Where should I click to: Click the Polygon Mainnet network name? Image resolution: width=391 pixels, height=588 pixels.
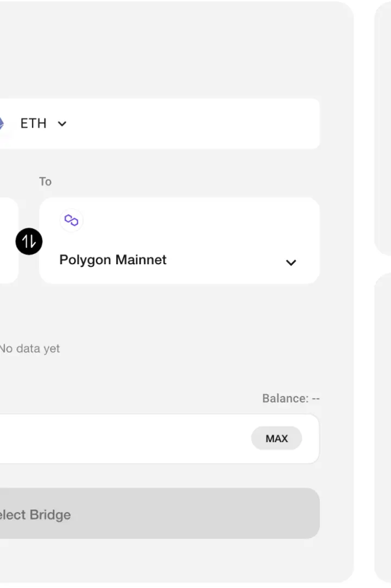pos(113,260)
